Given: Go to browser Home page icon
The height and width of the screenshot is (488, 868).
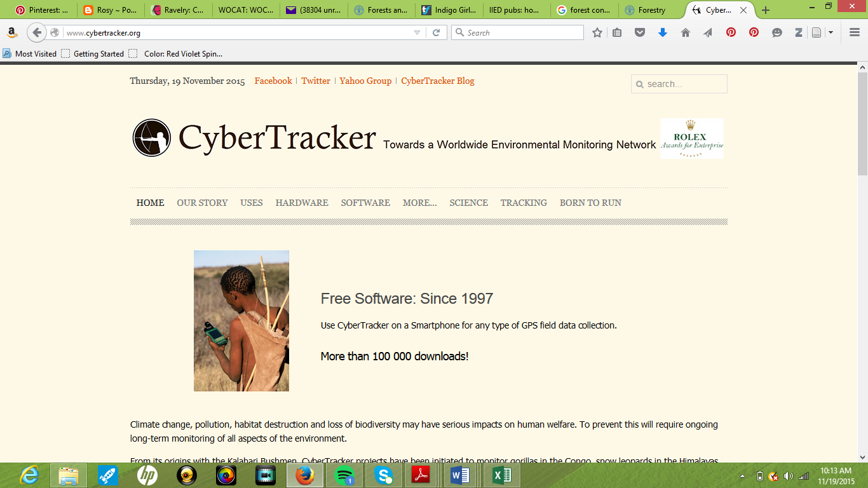Looking at the screenshot, I should pos(686,32).
